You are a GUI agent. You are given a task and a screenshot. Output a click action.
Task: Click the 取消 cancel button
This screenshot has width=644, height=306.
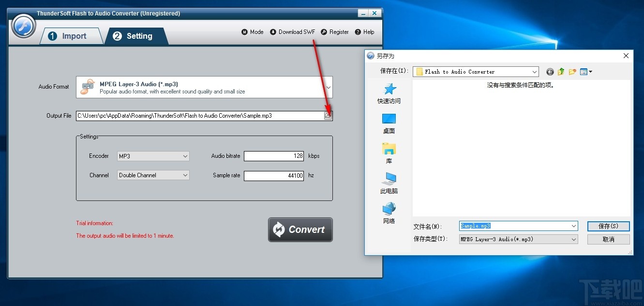pyautogui.click(x=608, y=239)
